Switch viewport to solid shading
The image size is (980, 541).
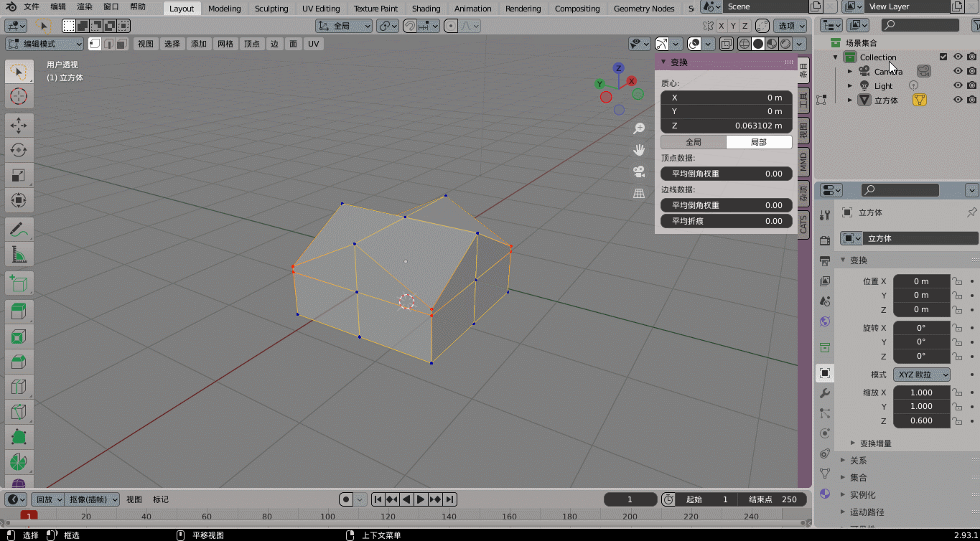(758, 44)
